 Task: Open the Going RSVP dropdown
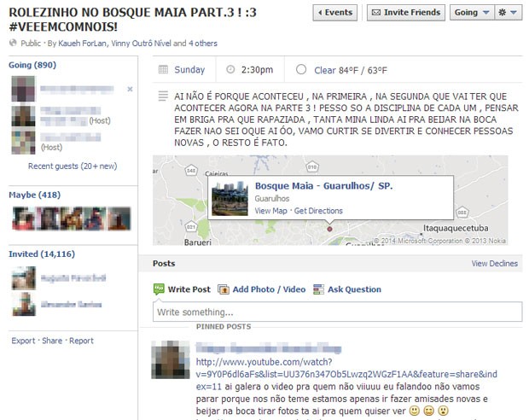pyautogui.click(x=471, y=13)
